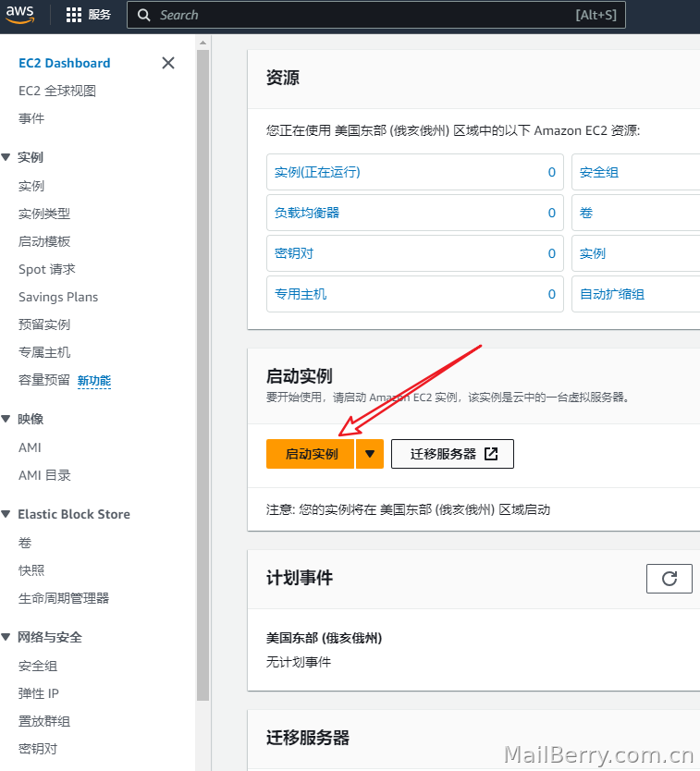Collapse the 映像 sidebar section
Image resolution: width=700 pixels, height=771 pixels.
pos(6,419)
